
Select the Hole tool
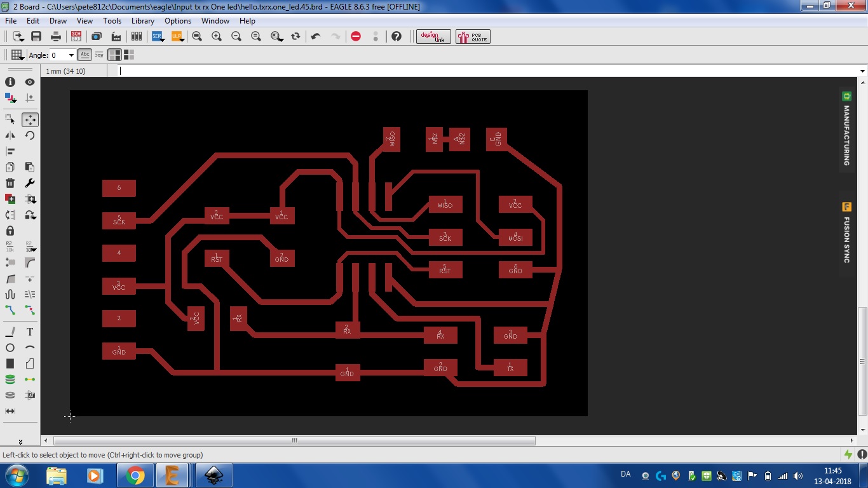coord(10,395)
